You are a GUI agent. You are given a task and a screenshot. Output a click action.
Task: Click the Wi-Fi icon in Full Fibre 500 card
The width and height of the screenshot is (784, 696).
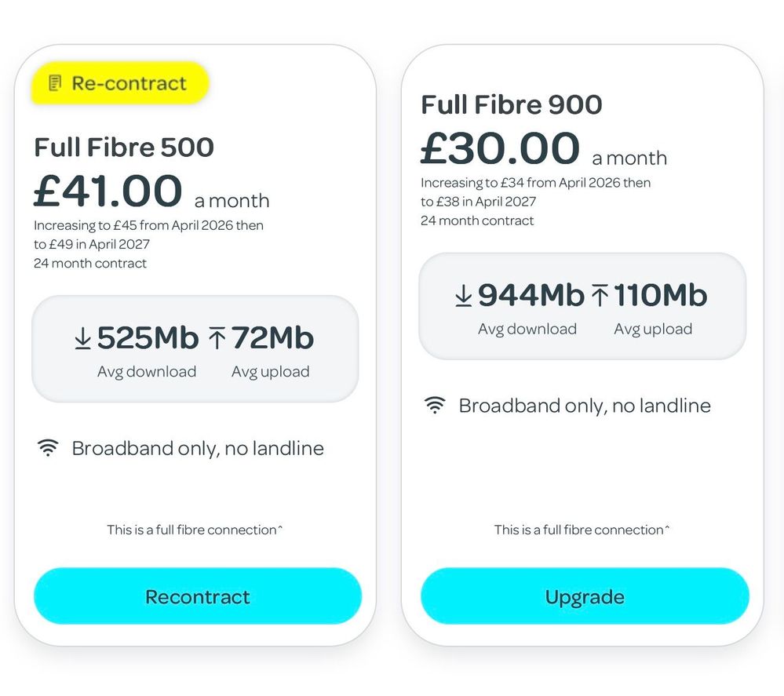(x=48, y=449)
